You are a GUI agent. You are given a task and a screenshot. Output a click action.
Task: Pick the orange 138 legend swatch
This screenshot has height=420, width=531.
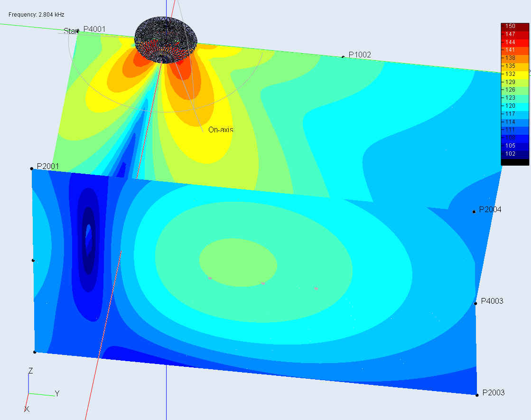tap(514, 58)
